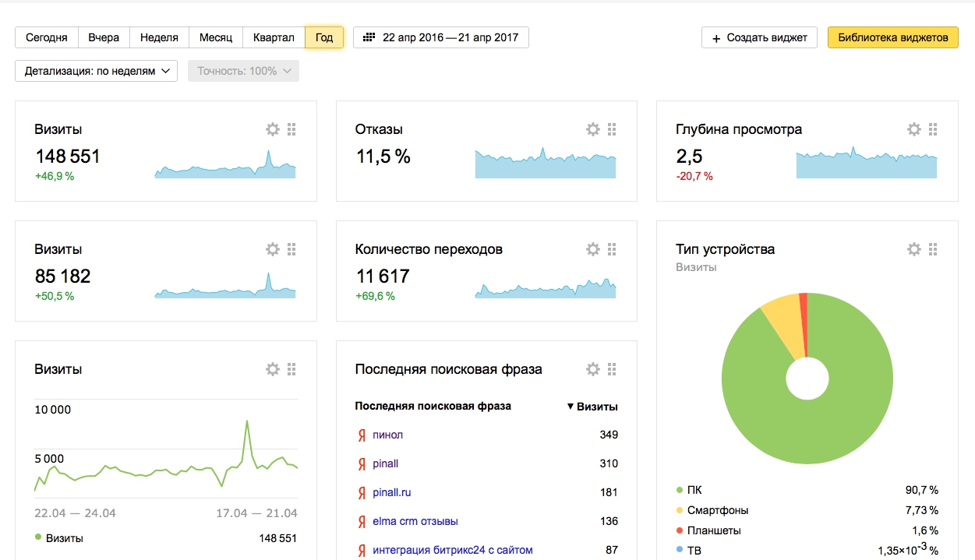The height and width of the screenshot is (560, 975).
Task: Choose the Год period tab
Action: pyautogui.click(x=324, y=37)
